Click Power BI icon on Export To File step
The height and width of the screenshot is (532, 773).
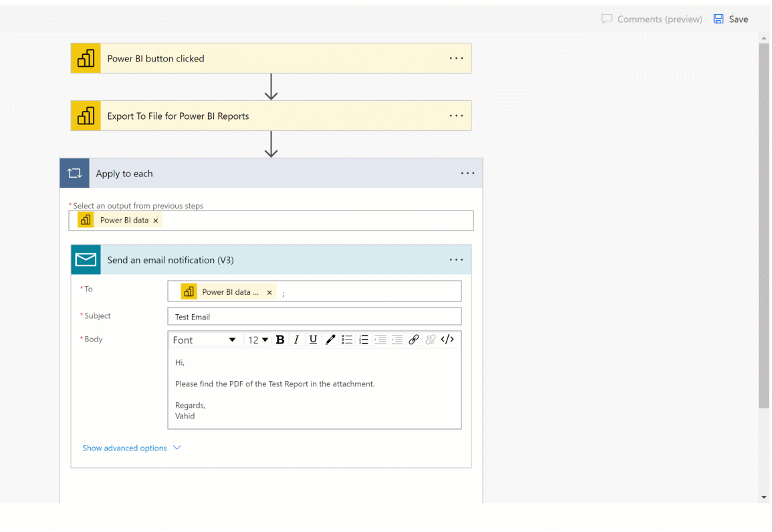(86, 116)
